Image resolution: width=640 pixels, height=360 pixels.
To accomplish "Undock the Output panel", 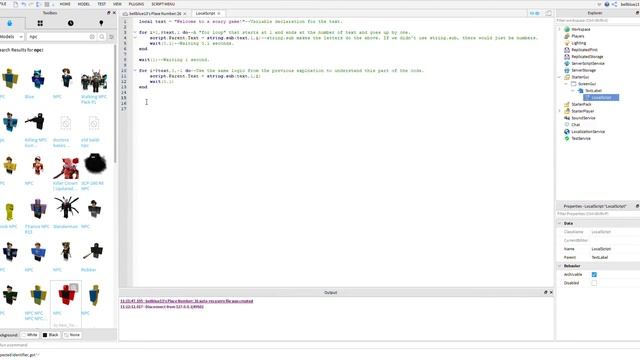I will point(545,292).
